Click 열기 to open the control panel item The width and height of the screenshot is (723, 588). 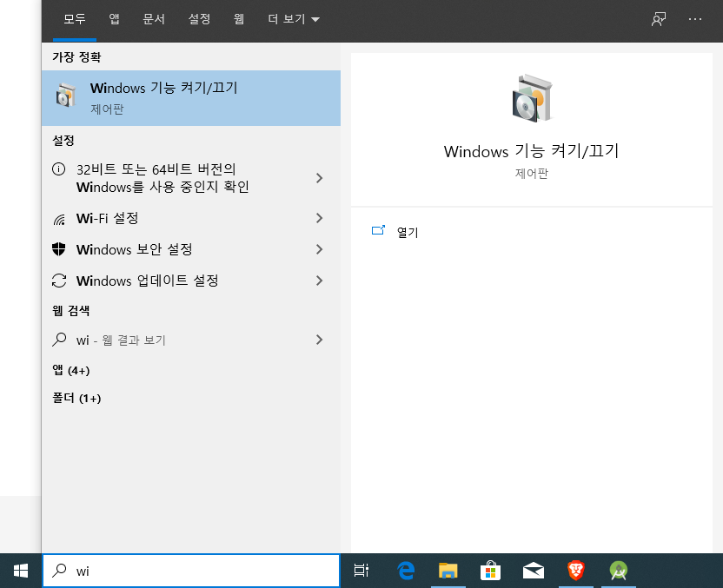coord(408,232)
